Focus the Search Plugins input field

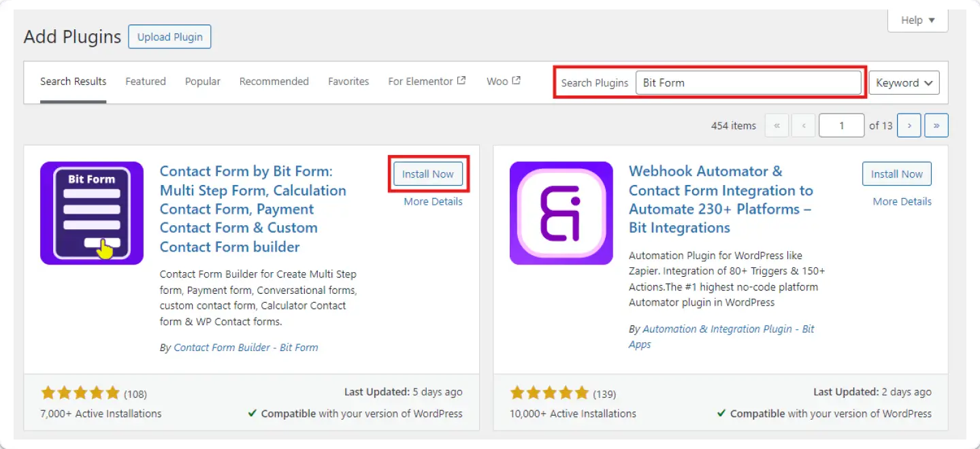coord(748,83)
